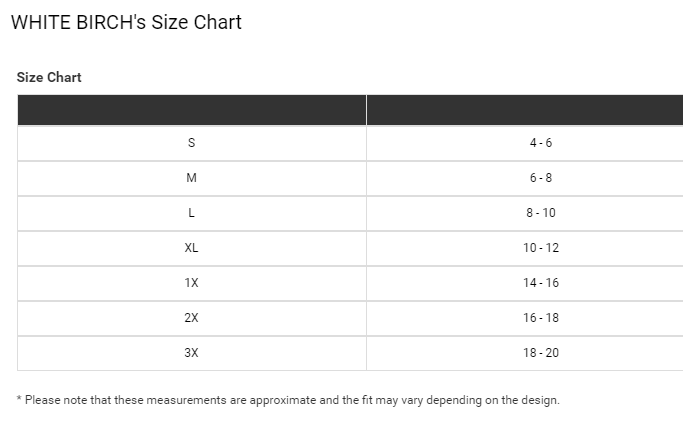Click the 4 - 6 measurement cell

[x=541, y=143]
